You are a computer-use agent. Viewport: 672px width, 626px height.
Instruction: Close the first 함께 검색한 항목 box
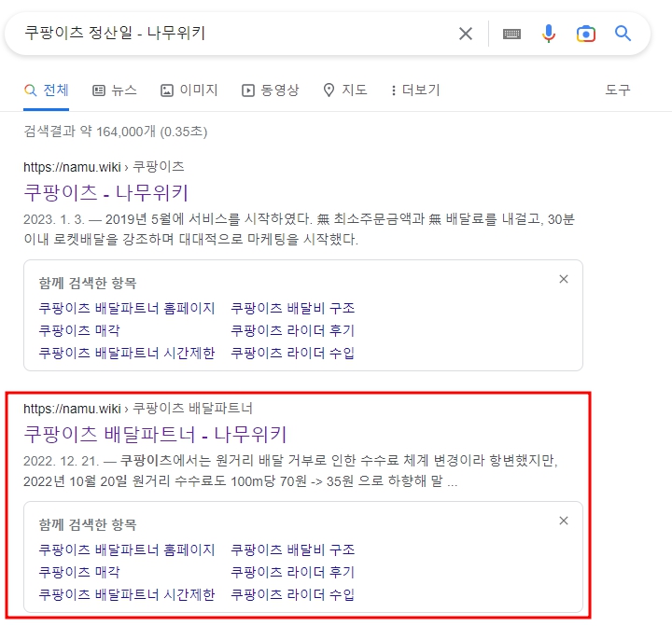[x=564, y=279]
